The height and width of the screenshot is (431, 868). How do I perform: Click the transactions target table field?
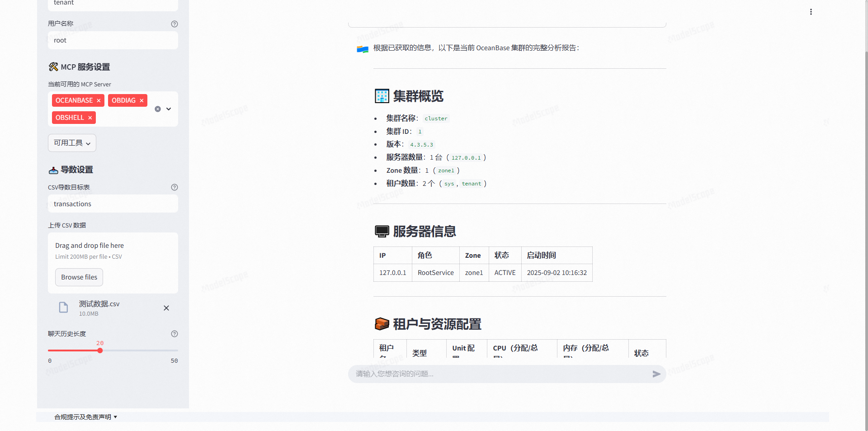point(113,204)
